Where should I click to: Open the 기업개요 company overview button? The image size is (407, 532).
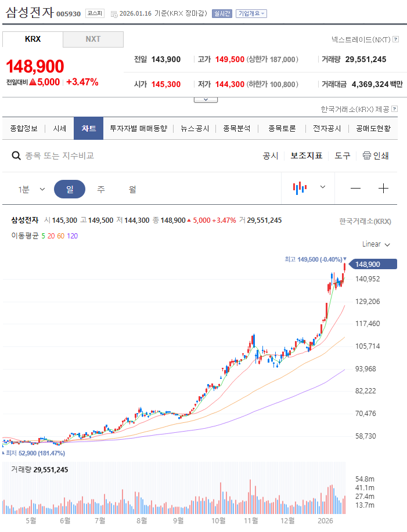click(x=251, y=14)
